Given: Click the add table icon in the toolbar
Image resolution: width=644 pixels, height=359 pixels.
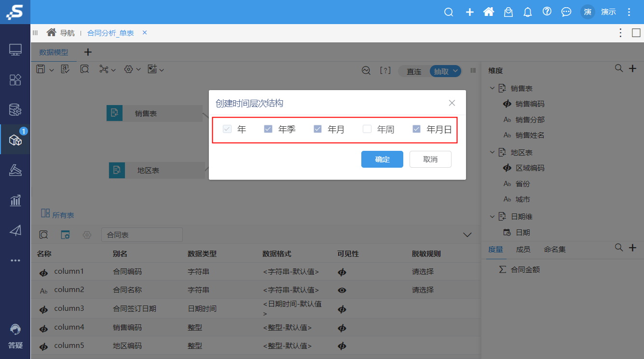Looking at the screenshot, I should pyautogui.click(x=152, y=69).
